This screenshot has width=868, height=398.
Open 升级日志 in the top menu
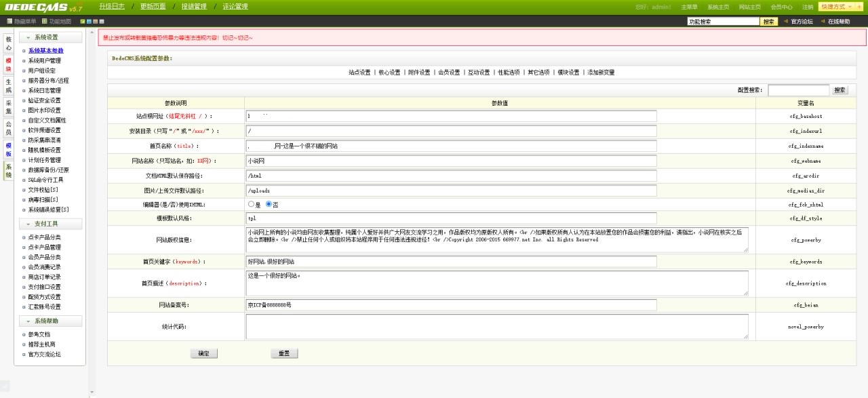(x=112, y=7)
